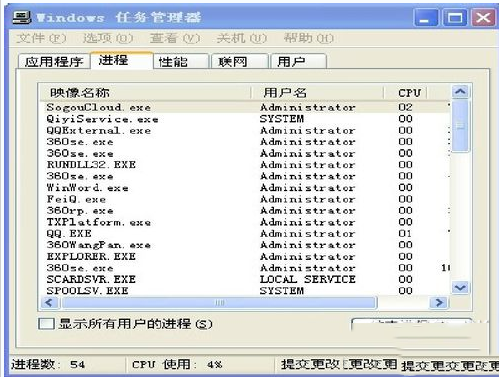Viewport: 499px width, 377px height.
Task: Click the vertical scrollbar thumb
Action: click(x=461, y=126)
